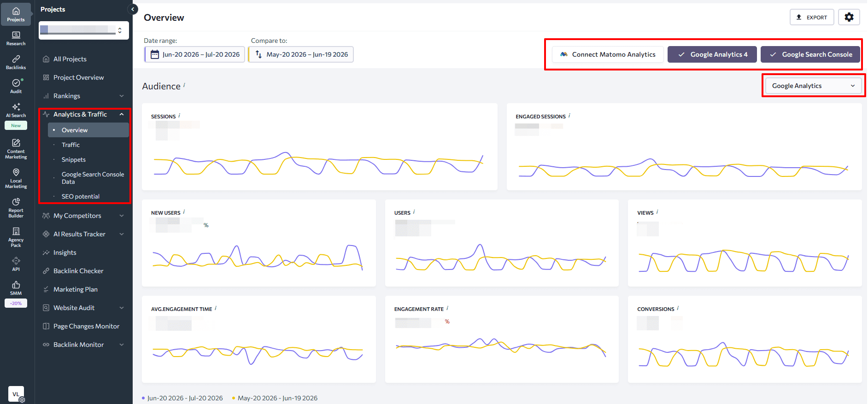868x404 pixels.
Task: Select the Overview submenu item
Action: (88, 130)
